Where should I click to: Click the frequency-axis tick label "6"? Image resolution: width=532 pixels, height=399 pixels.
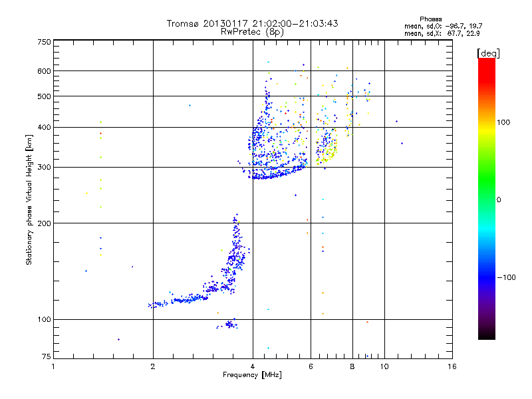pos(311,366)
